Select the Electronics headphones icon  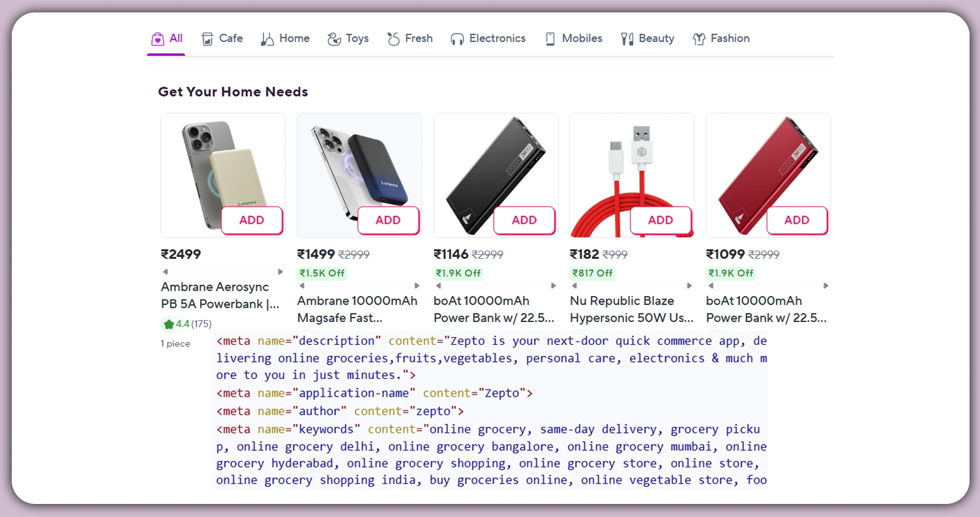click(458, 38)
